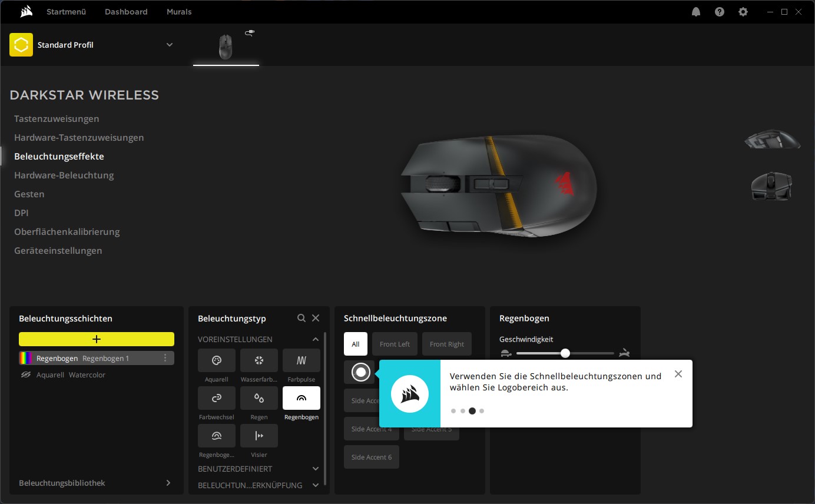Open Hardware-Beleuchtung settings

(x=64, y=175)
